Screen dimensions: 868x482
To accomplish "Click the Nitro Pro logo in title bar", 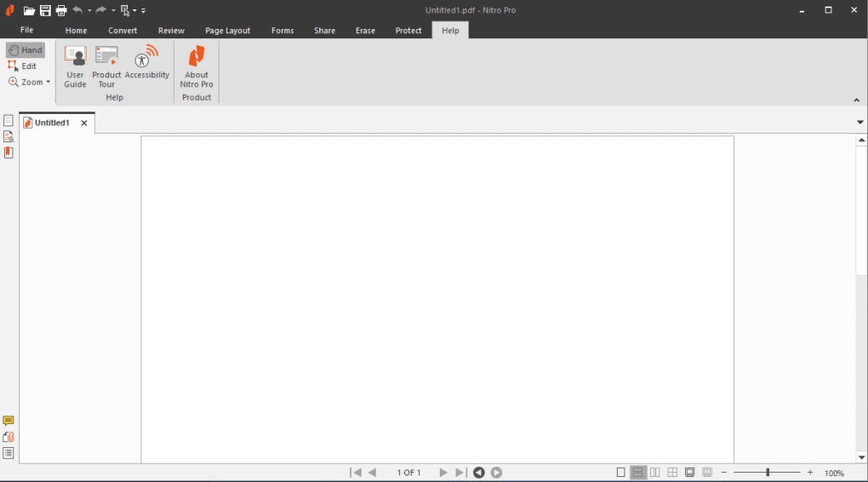I will (x=10, y=10).
